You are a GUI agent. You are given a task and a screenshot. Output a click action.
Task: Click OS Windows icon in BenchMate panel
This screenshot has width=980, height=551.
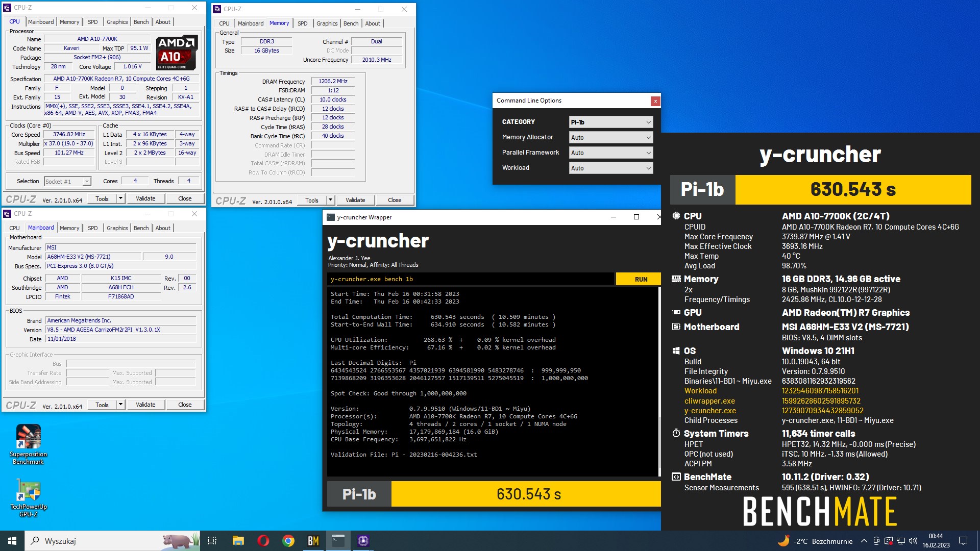pos(676,350)
